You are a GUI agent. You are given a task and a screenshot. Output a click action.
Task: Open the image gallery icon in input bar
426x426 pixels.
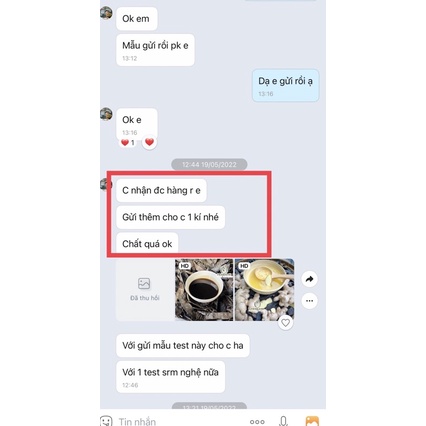click(312, 421)
